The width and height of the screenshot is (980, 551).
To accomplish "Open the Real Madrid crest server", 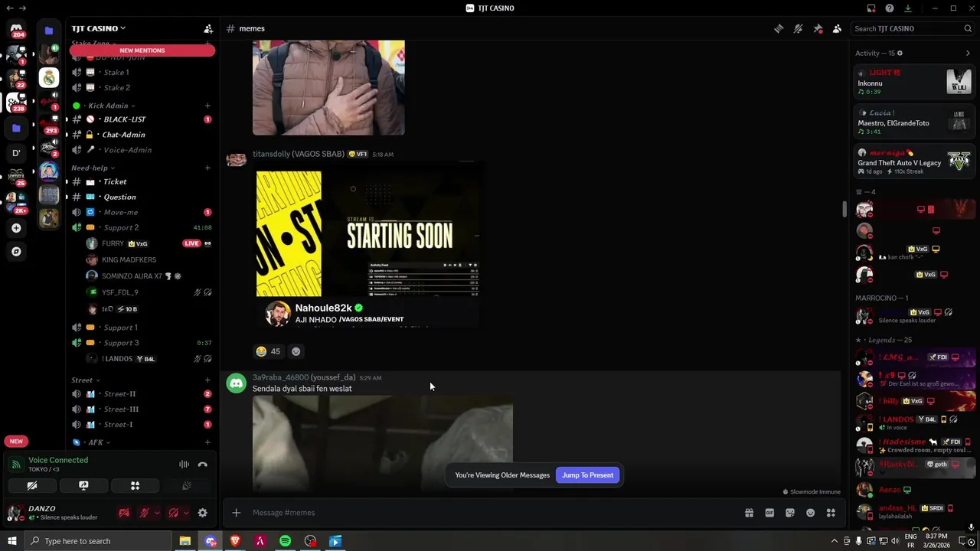I will click(x=49, y=77).
